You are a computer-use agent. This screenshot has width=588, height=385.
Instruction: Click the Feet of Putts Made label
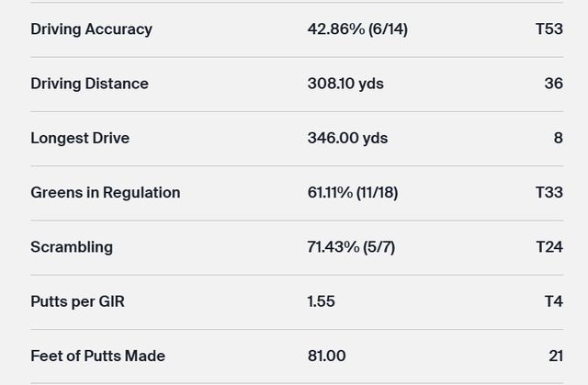point(97,356)
